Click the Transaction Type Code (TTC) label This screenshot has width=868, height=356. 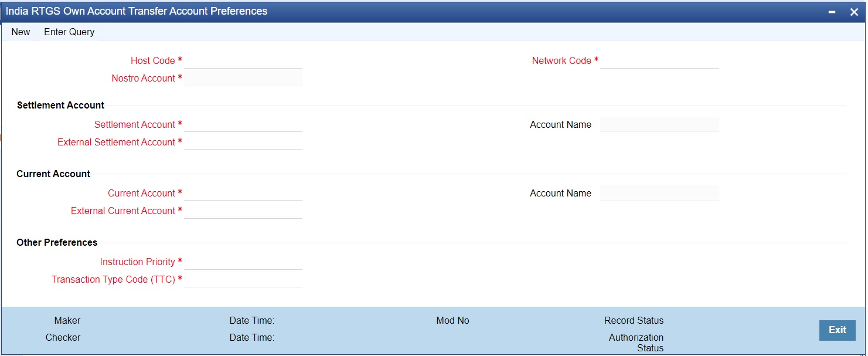pyautogui.click(x=114, y=279)
